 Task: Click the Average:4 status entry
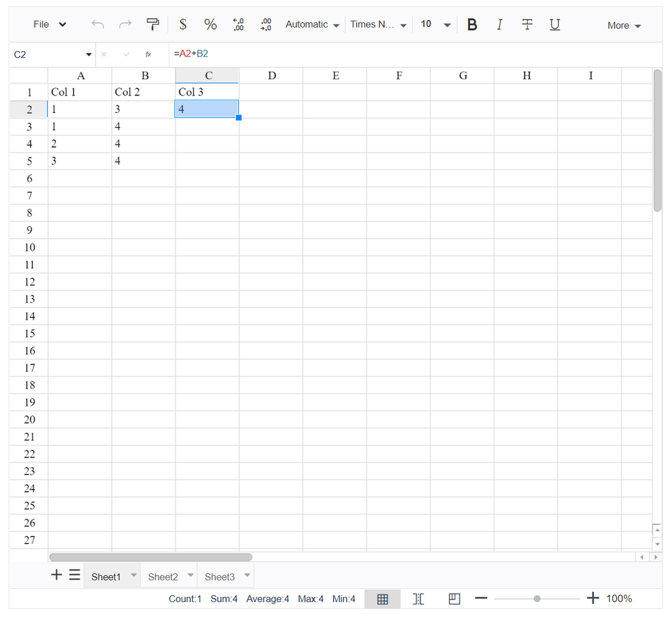[268, 599]
